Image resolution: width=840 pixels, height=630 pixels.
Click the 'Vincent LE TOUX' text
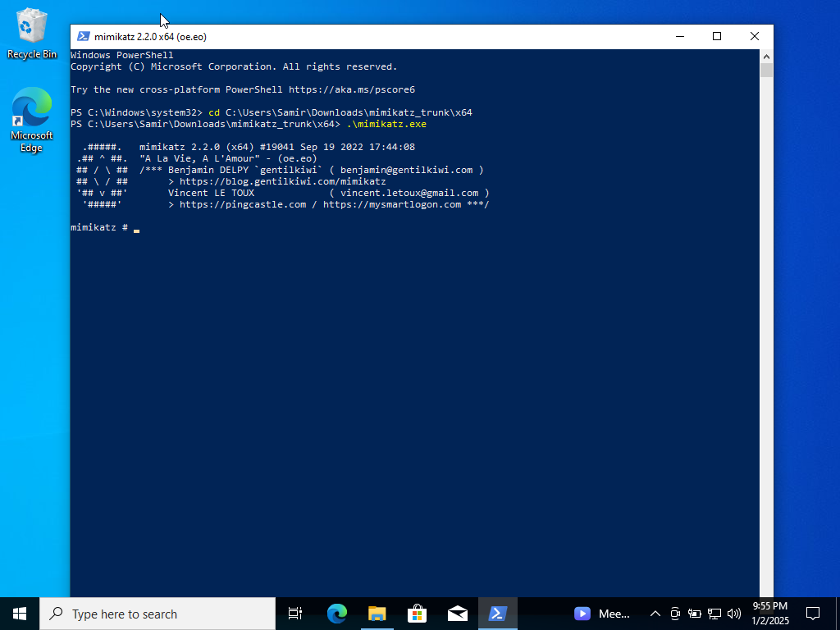point(211,194)
